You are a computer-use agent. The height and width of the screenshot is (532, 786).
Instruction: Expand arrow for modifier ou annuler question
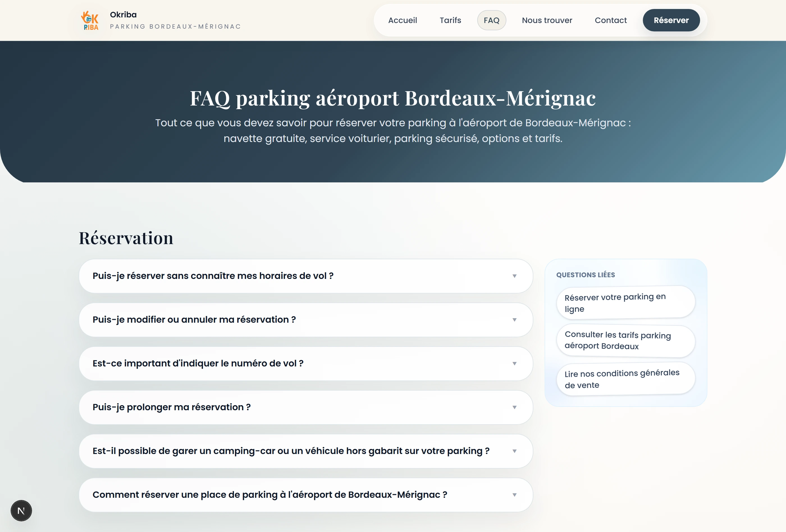[x=515, y=320]
